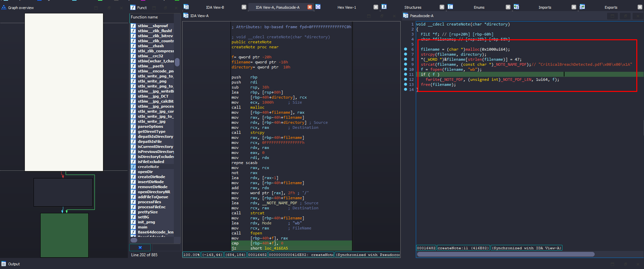
Task: Click the loc_416EA5 jump target
Action: pos(276,248)
